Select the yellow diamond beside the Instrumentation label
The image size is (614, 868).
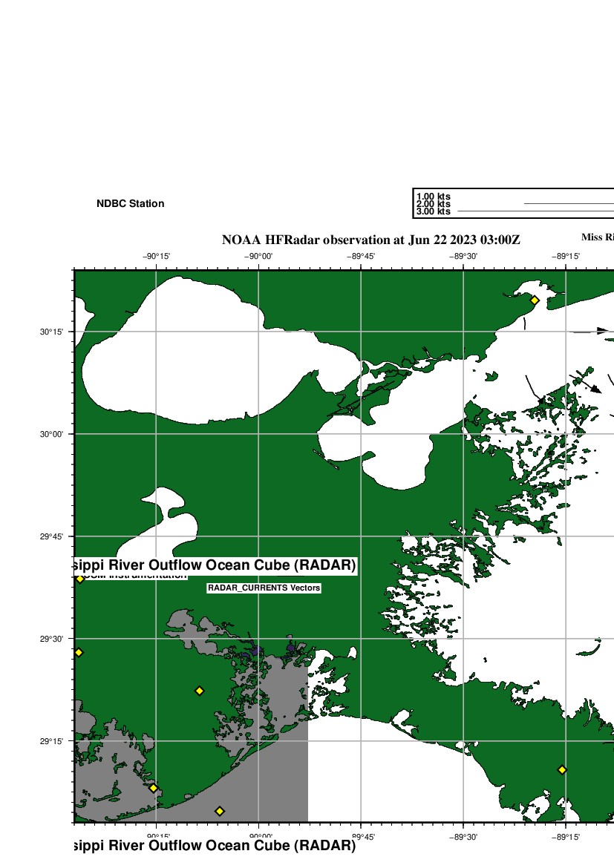click(80, 579)
